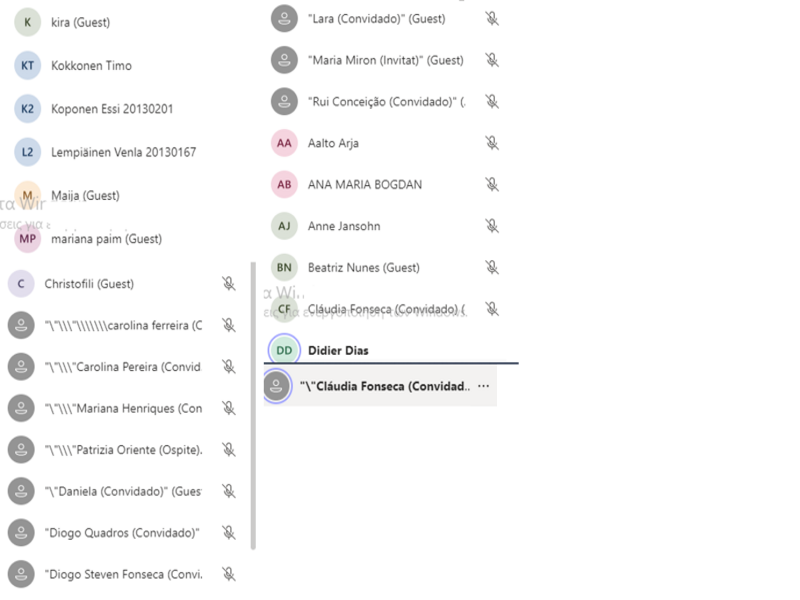Click the AA avatar of Aalto Arja

[285, 143]
